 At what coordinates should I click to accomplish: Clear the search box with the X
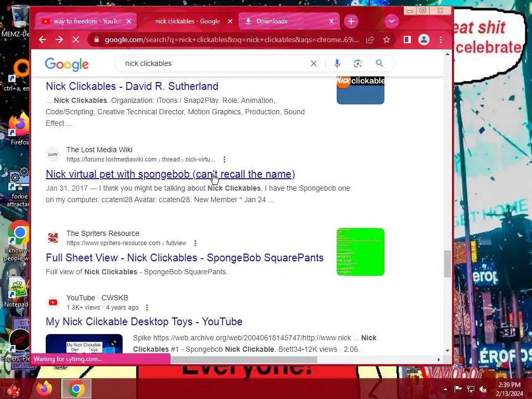click(314, 63)
